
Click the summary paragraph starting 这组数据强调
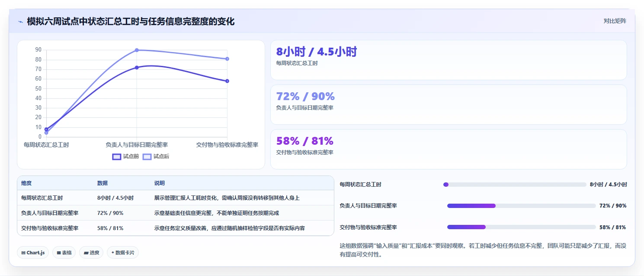tap(483, 250)
